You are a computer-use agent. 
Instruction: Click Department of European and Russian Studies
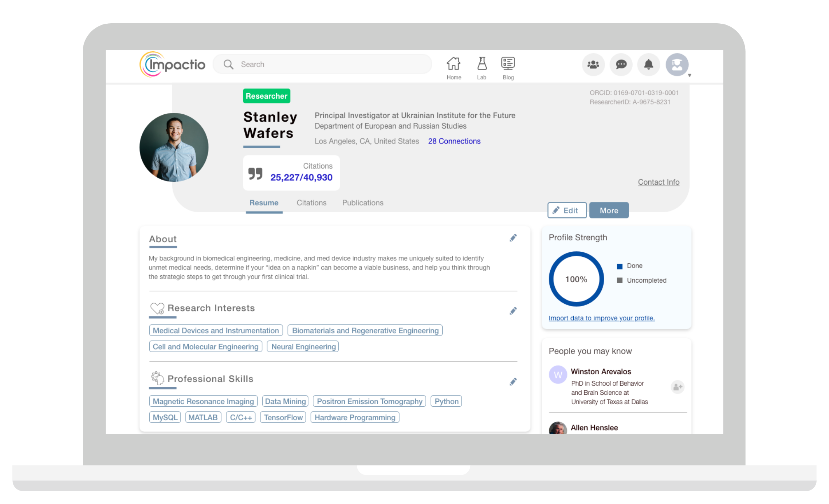390,126
